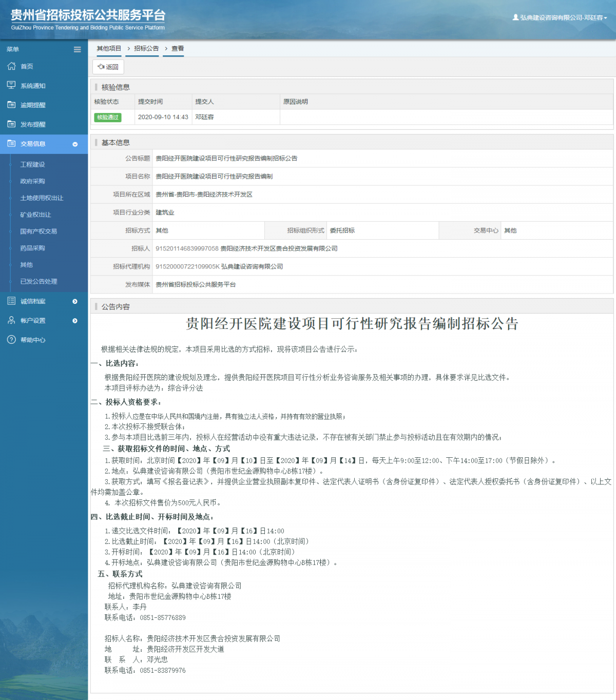
Task: Click the 已发公告处理 sidebar item
Action: coord(39,281)
